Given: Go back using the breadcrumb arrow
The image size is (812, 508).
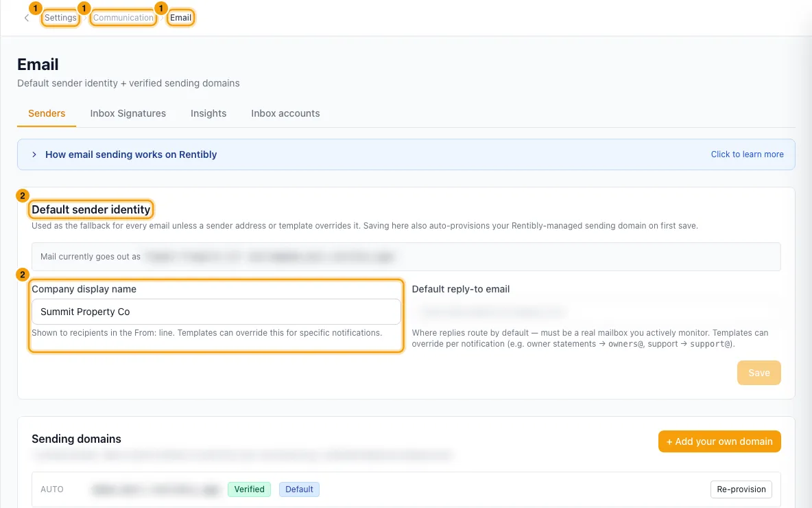Looking at the screenshot, I should click(x=27, y=18).
